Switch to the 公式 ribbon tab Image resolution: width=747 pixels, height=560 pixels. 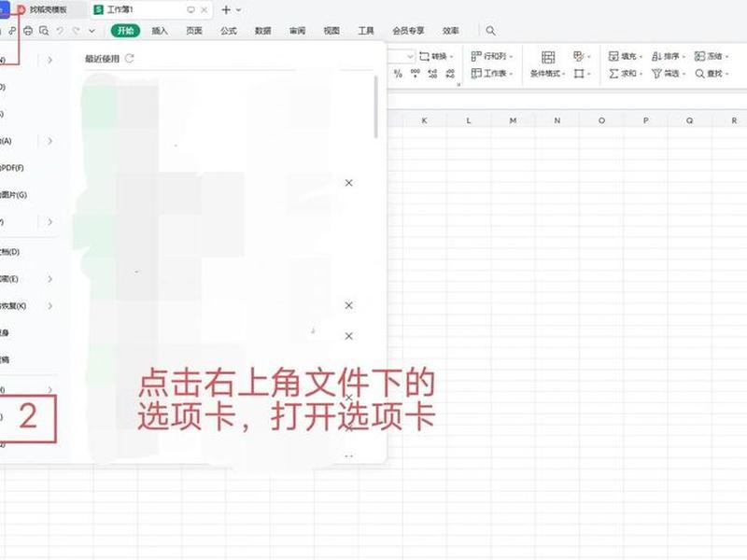tap(228, 31)
